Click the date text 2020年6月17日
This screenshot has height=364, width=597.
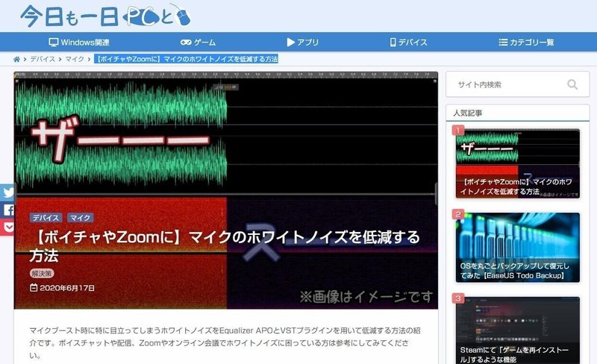tap(67, 288)
